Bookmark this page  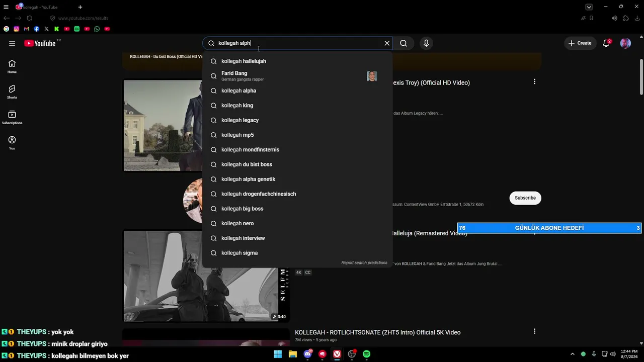click(x=591, y=18)
